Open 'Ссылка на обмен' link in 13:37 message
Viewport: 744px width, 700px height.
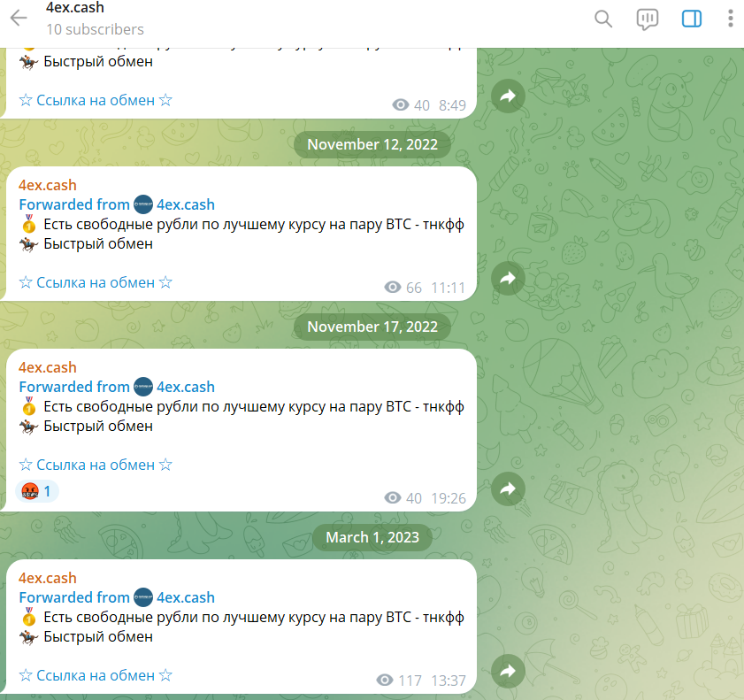(x=96, y=675)
